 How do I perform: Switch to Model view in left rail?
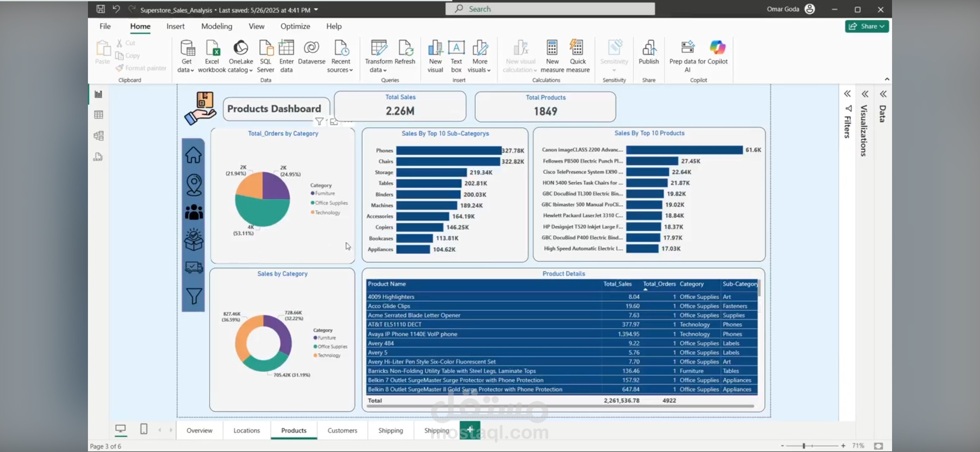98,136
